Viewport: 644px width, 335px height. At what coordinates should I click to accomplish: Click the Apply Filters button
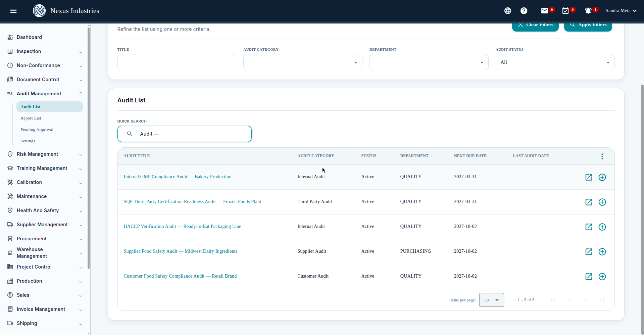588,26
